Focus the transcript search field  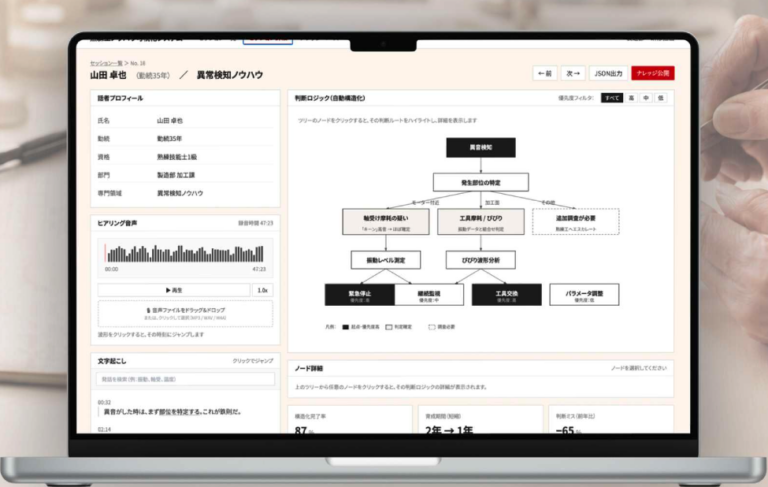tap(185, 379)
